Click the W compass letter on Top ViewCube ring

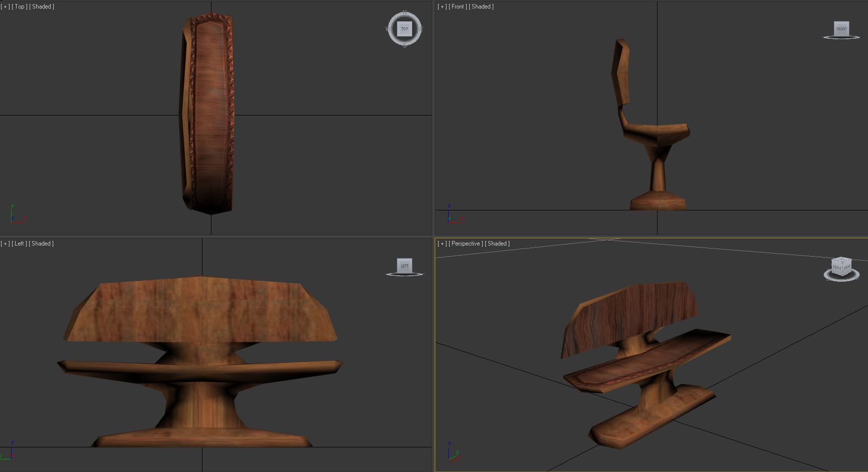pyautogui.click(x=388, y=29)
